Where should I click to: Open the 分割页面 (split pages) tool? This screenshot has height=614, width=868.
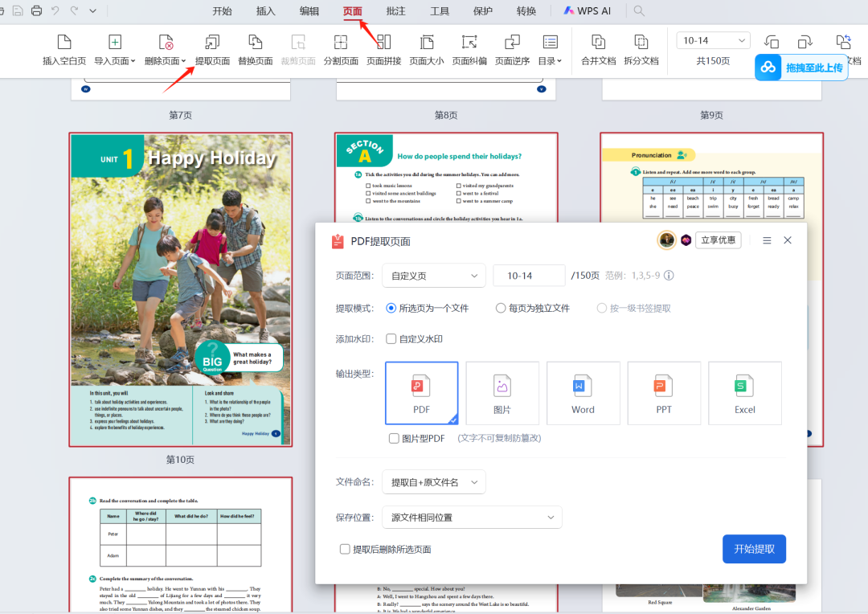(x=341, y=50)
